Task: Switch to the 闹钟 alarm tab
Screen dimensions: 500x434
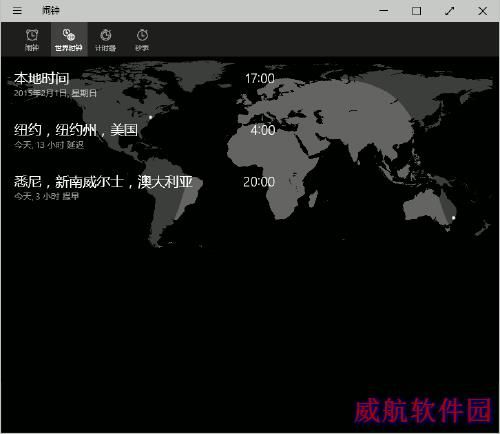Action: (32, 40)
